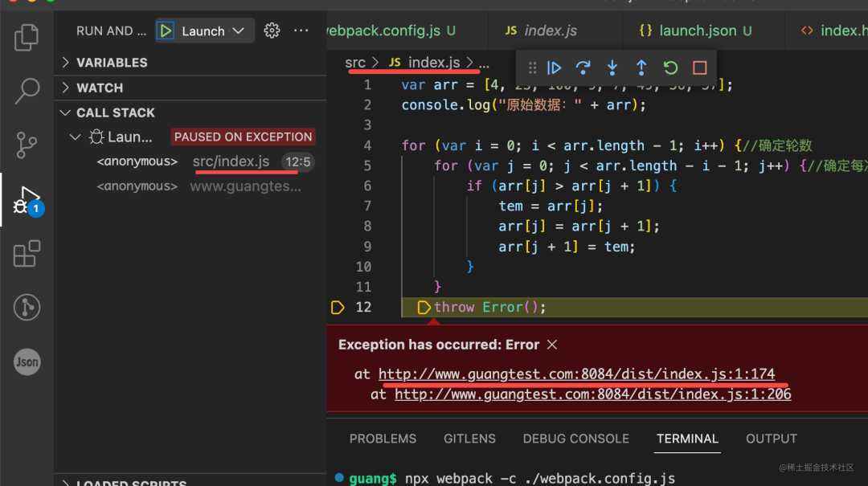The image size is (868, 486).
Task: Open the more actions ellipsis menu
Action: click(301, 31)
